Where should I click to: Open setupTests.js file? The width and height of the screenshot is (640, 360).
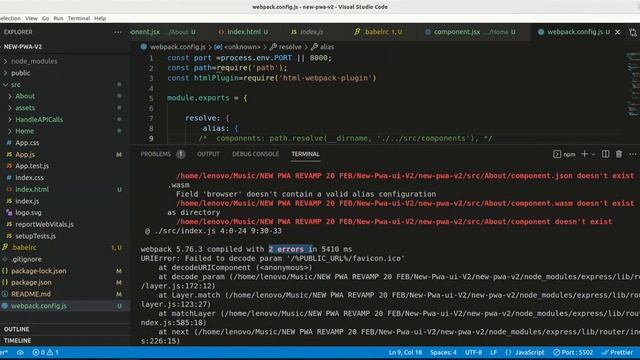point(36,236)
